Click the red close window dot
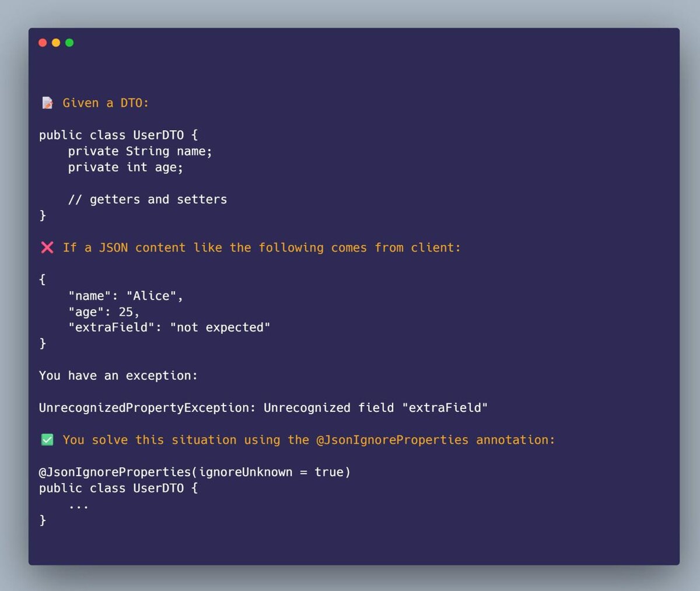700x591 pixels. coord(43,43)
